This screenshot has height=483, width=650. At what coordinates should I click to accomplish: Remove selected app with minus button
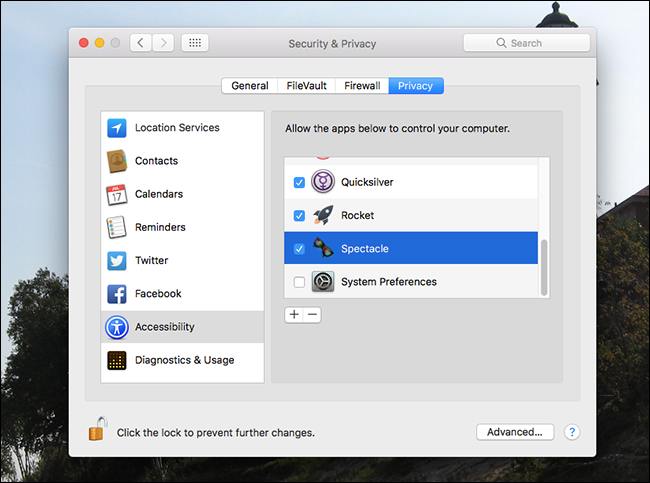coord(313,315)
